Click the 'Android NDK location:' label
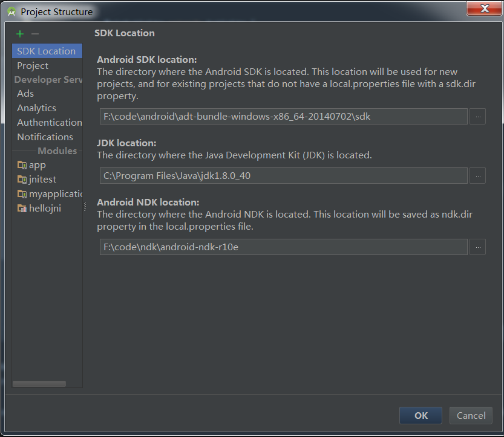 click(x=148, y=202)
